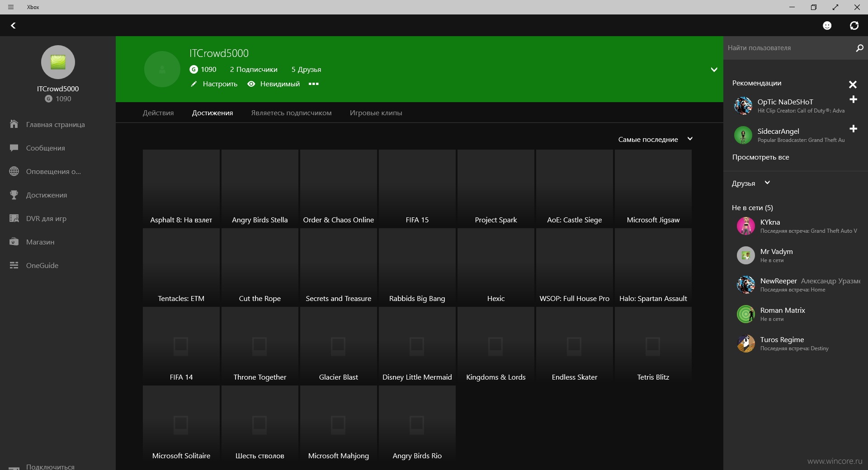
Task: Open DVR для игр icon
Action: [x=14, y=218]
